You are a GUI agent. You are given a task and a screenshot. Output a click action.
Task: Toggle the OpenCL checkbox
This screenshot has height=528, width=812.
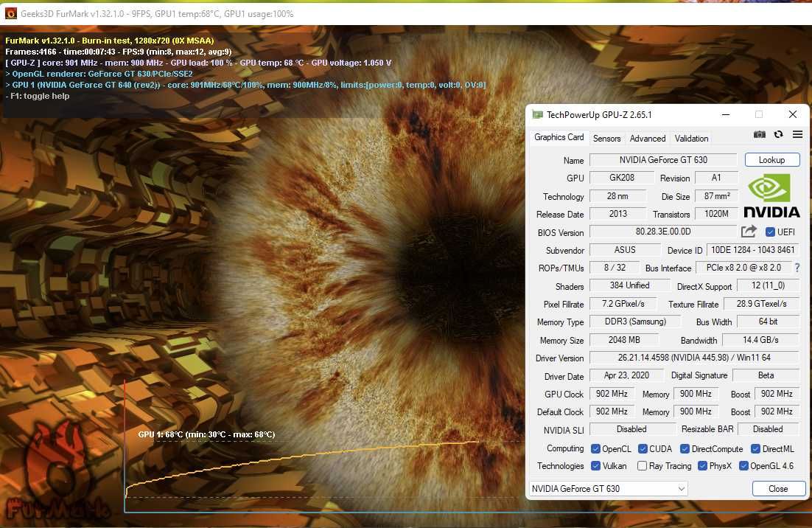(595, 448)
